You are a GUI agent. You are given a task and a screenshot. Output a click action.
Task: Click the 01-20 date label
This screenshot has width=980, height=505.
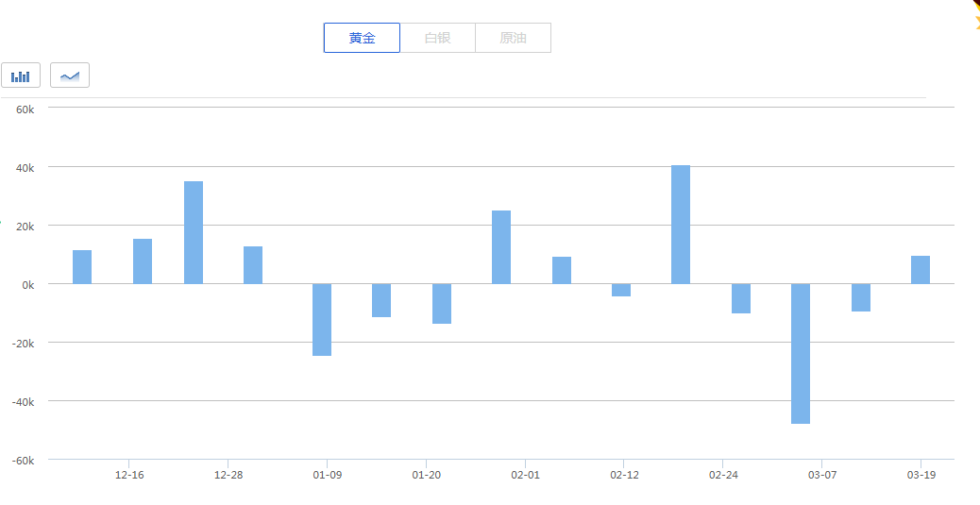(x=426, y=476)
